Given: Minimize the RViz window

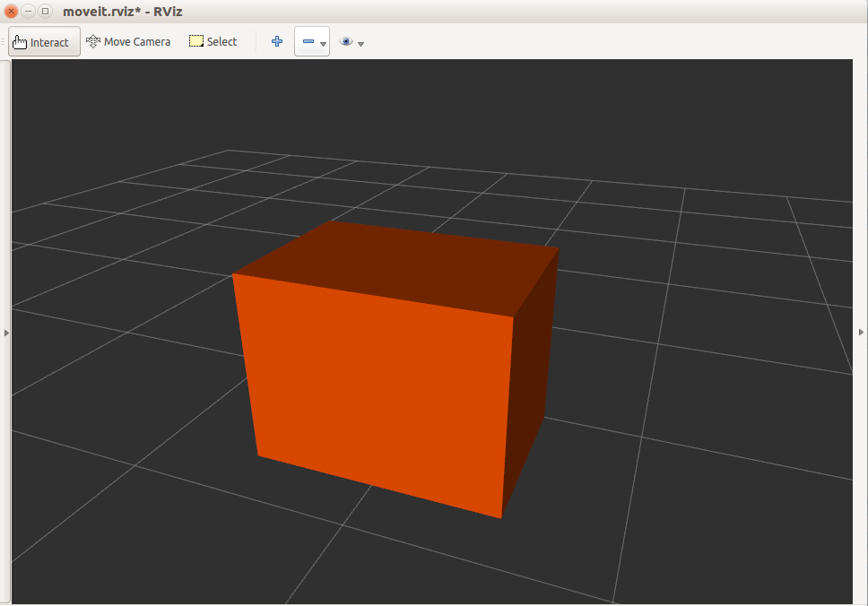Looking at the screenshot, I should (28, 11).
